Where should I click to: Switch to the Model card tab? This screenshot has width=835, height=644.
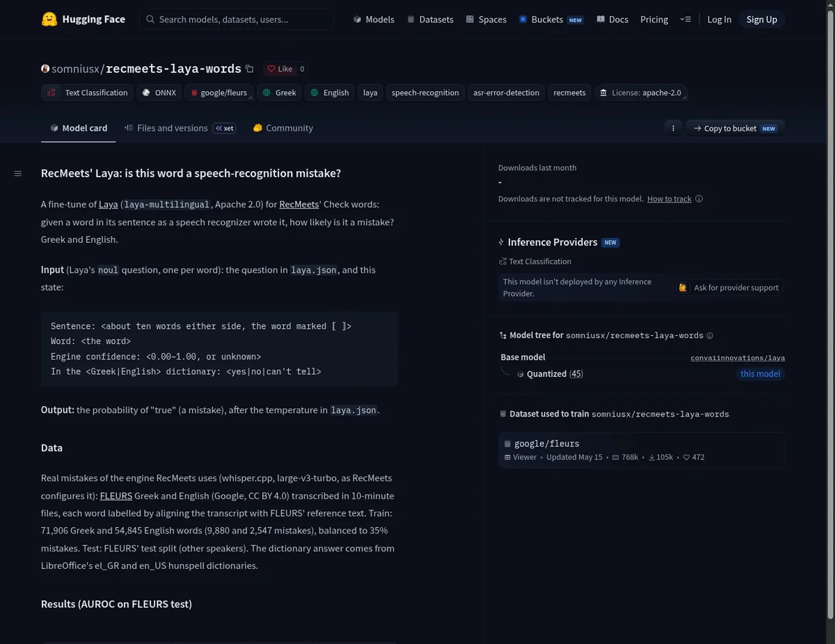pyautogui.click(x=79, y=128)
